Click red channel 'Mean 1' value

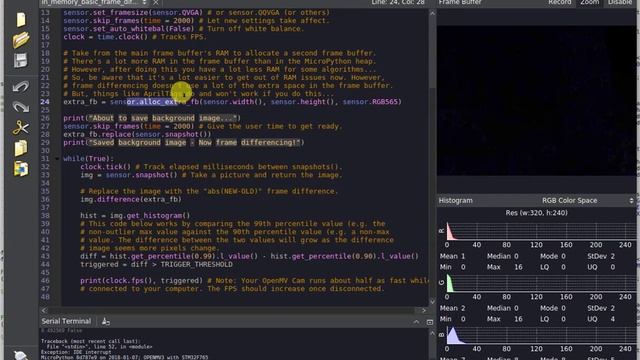pos(452,256)
